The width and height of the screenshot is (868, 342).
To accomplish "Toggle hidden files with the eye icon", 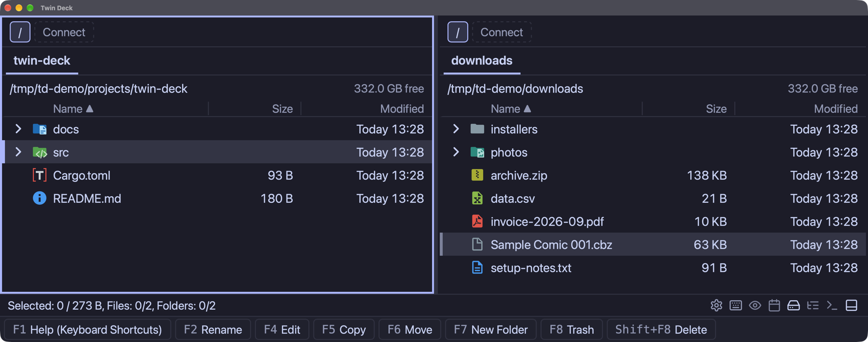I will click(755, 305).
